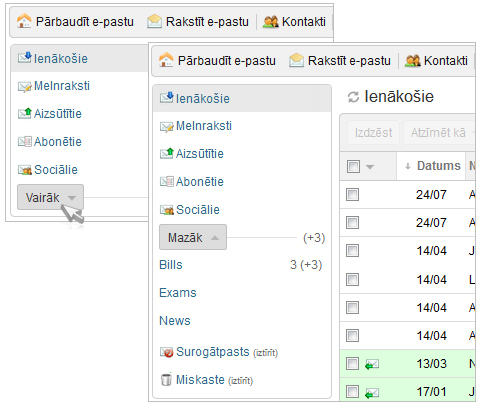Click the Melnraksti drafts icon in front window
The height and width of the screenshot is (411, 482).
[x=167, y=127]
